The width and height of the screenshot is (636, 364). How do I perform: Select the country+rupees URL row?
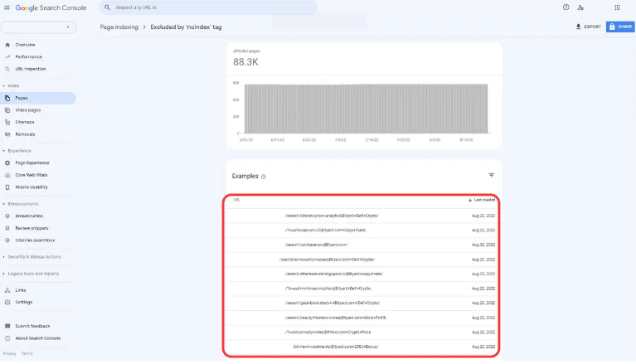tap(362, 260)
